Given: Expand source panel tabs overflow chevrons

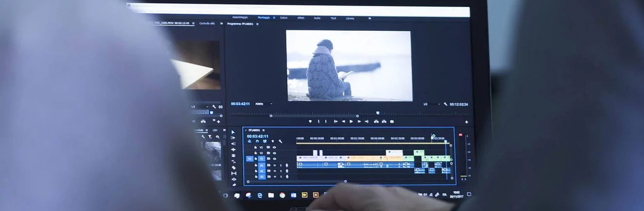Looking at the screenshot, I should [x=221, y=23].
